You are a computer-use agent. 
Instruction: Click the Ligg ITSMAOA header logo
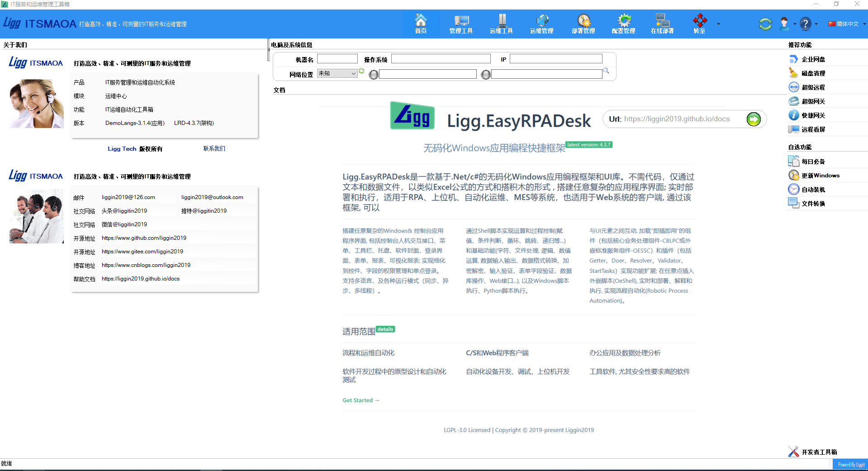click(39, 23)
